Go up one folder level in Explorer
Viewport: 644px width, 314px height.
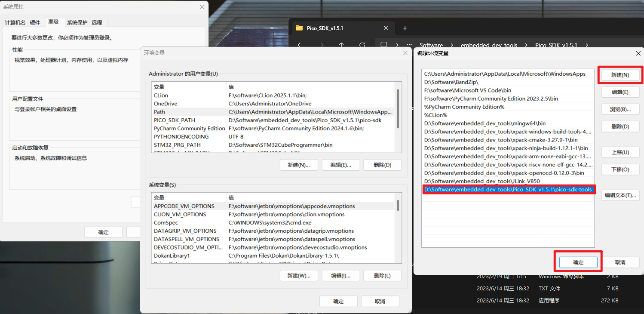(x=340, y=45)
